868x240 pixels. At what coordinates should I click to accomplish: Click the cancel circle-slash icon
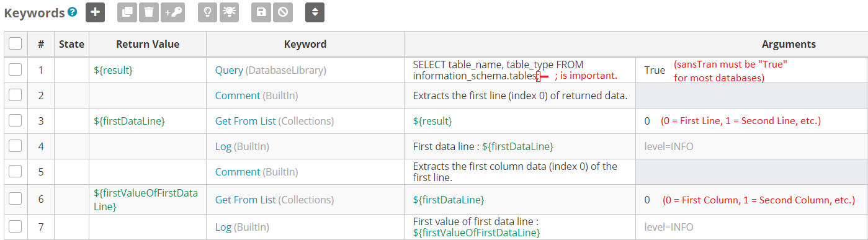coord(283,12)
